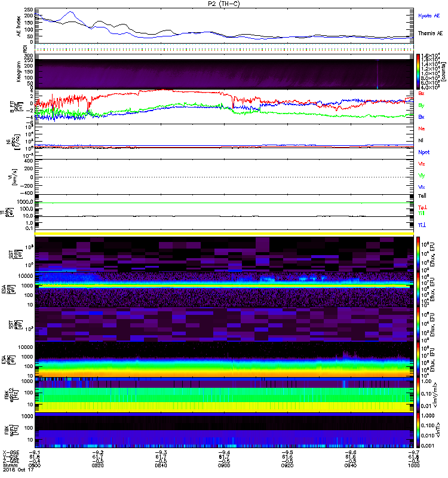
Task: Select the blue "Ti⊥" temperature legend label
Action: (422, 225)
